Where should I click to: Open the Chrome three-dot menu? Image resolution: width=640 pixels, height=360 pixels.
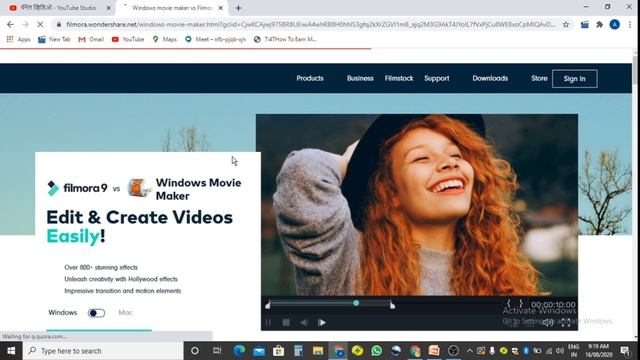coord(630,24)
